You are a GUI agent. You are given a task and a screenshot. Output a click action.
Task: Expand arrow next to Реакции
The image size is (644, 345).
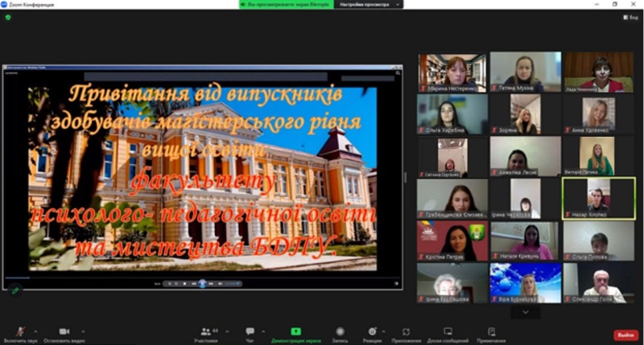384,331
